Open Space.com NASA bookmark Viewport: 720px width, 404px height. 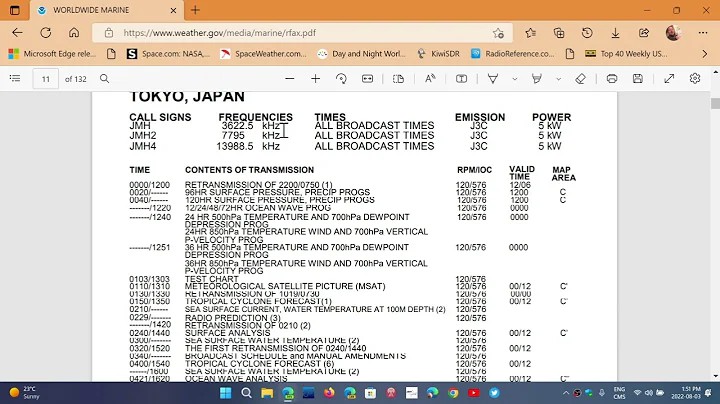point(168,54)
